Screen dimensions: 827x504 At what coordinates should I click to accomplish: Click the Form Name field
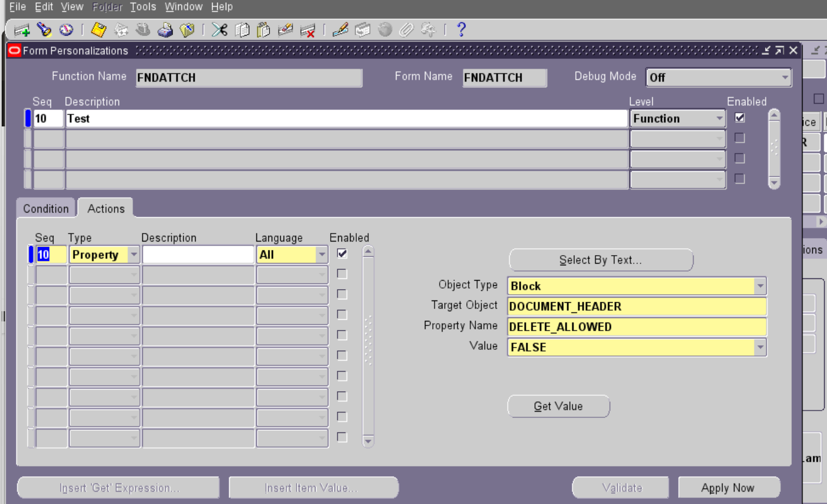(505, 78)
